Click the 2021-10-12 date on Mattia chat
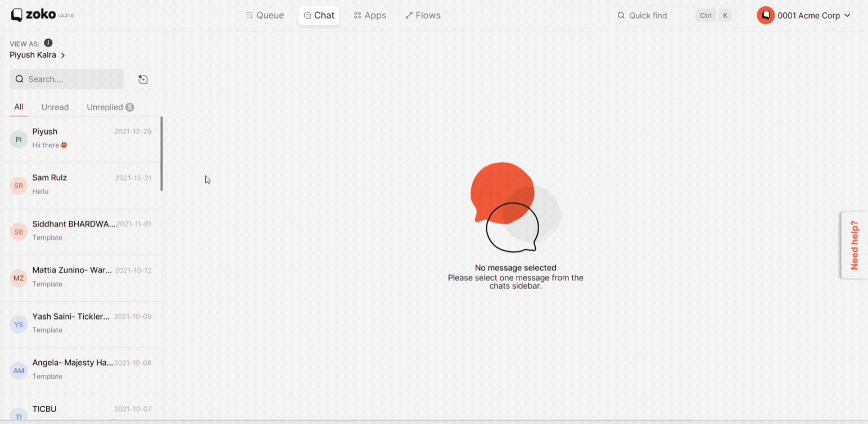This screenshot has height=424, width=868. tap(133, 270)
